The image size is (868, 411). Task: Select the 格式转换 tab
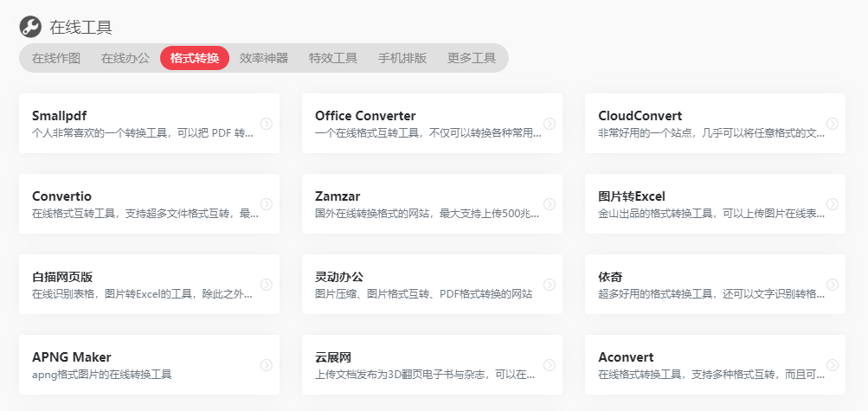click(195, 58)
